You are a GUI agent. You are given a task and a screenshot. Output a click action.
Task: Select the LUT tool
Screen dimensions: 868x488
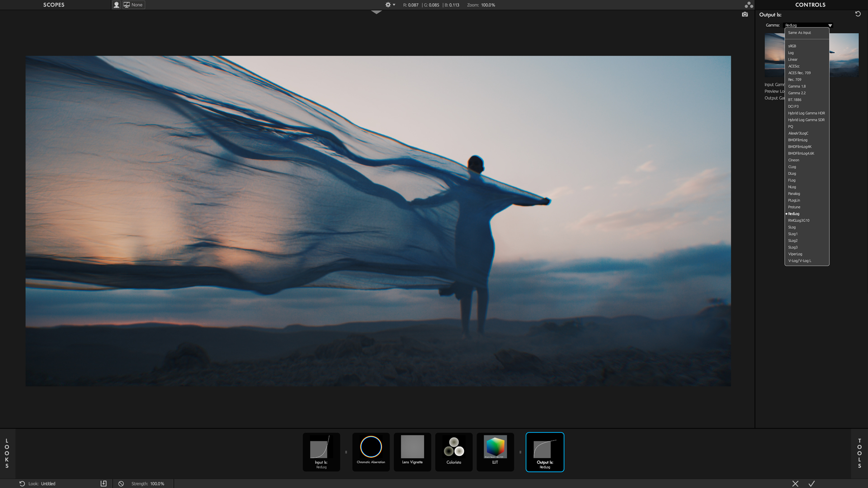tap(495, 451)
